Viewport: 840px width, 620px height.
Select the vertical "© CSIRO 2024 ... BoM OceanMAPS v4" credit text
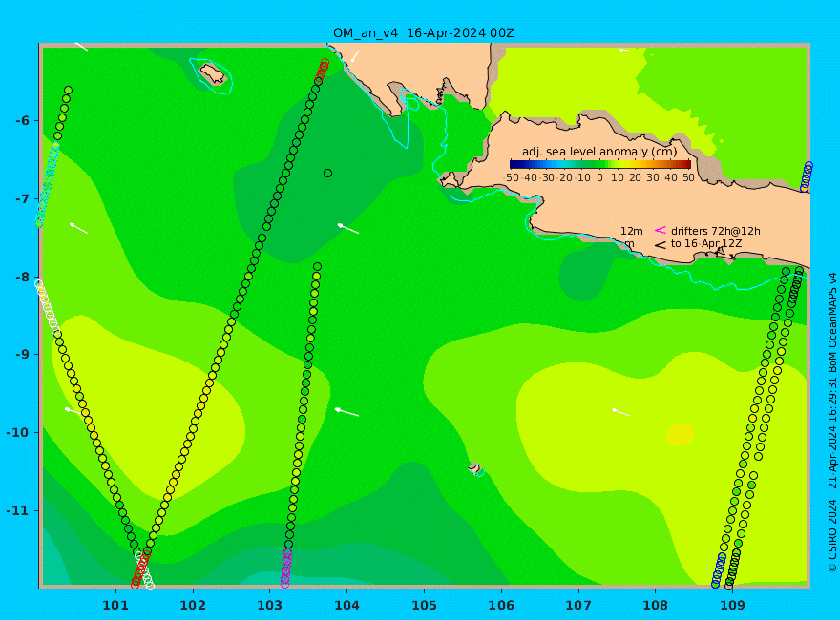click(x=832, y=423)
